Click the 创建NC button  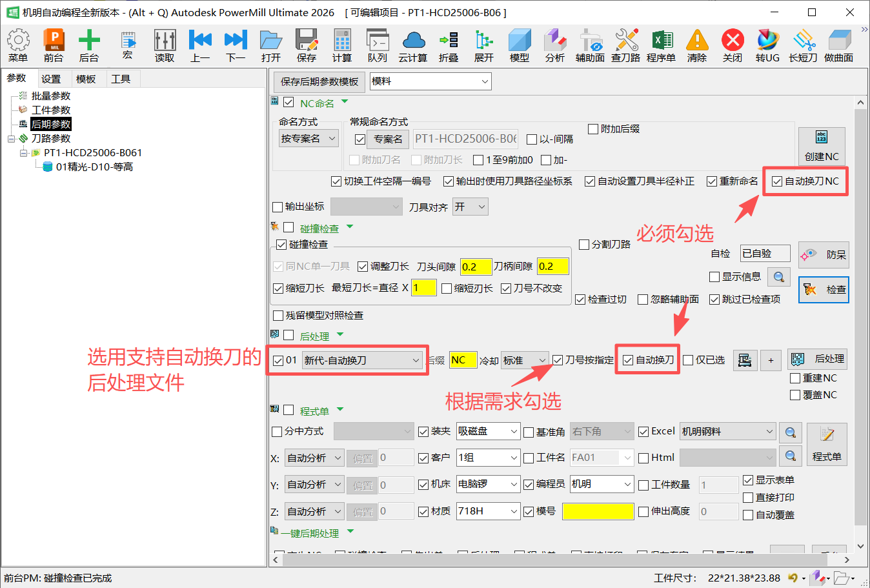[822, 147]
